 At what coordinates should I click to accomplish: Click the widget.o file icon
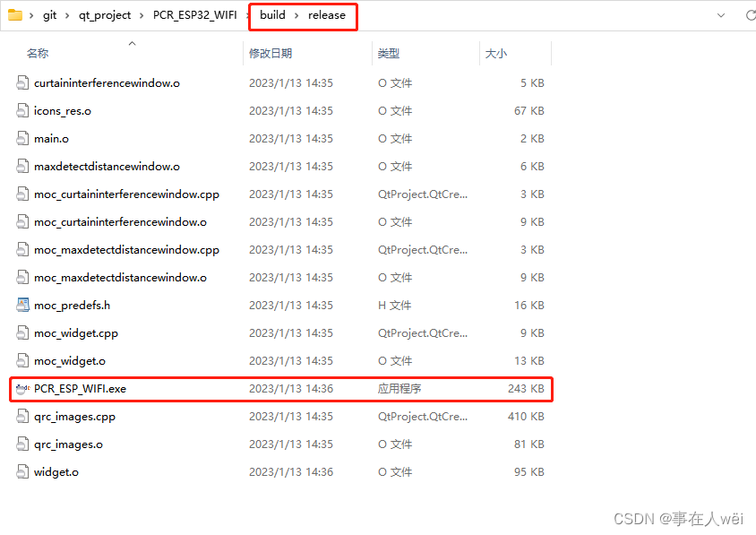[x=22, y=471]
